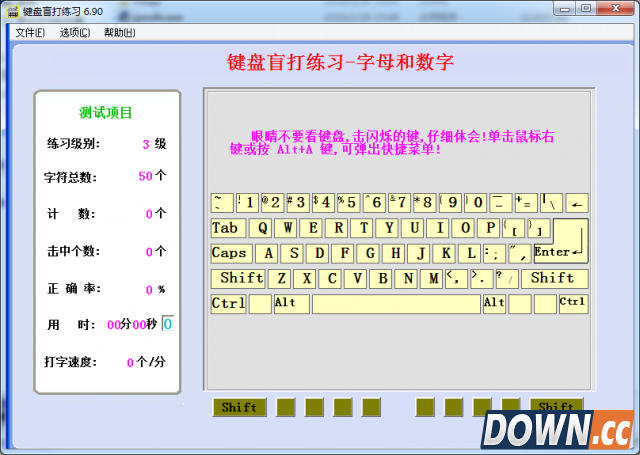The image size is (640, 455).
Task: Click the space bar on virtual keyboard
Action: click(396, 304)
